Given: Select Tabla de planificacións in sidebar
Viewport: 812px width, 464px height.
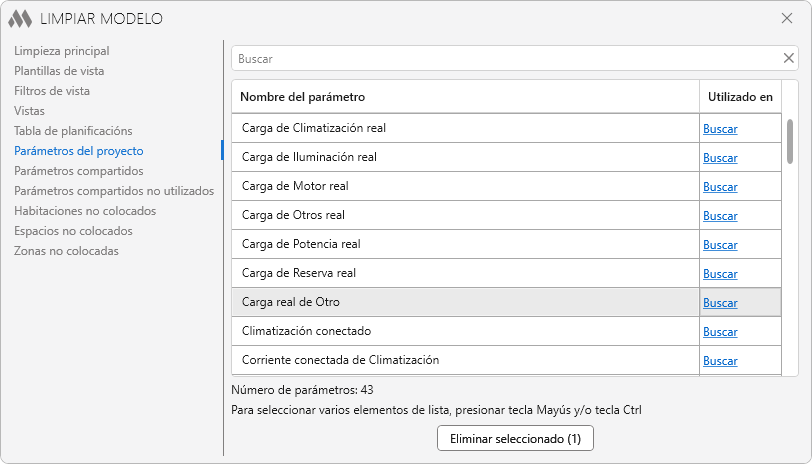Looking at the screenshot, I should [73, 131].
